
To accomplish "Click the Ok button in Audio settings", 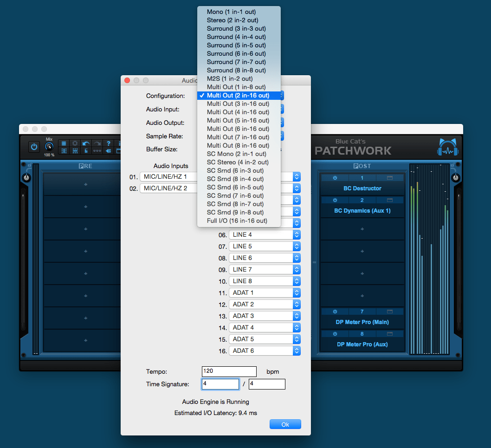I will 285,424.
